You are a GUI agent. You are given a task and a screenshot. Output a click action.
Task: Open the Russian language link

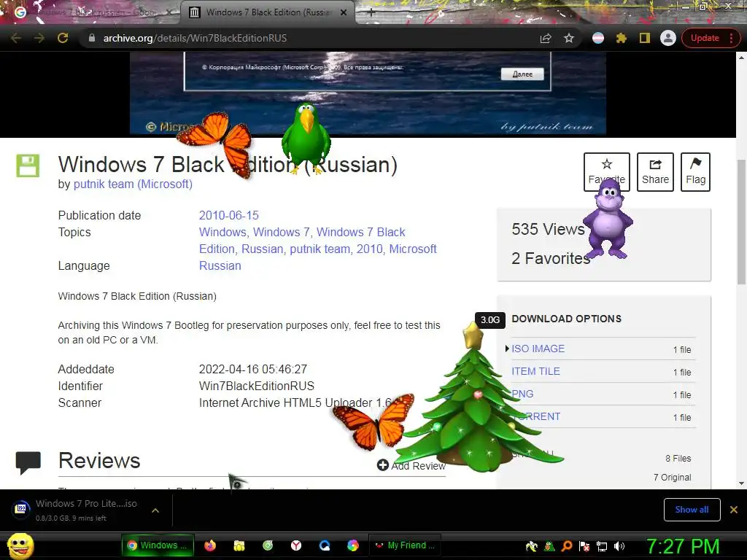tap(220, 265)
